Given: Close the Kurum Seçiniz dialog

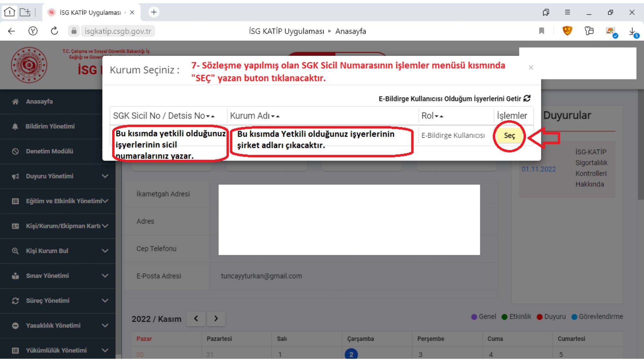Looking at the screenshot, I should click(531, 68).
